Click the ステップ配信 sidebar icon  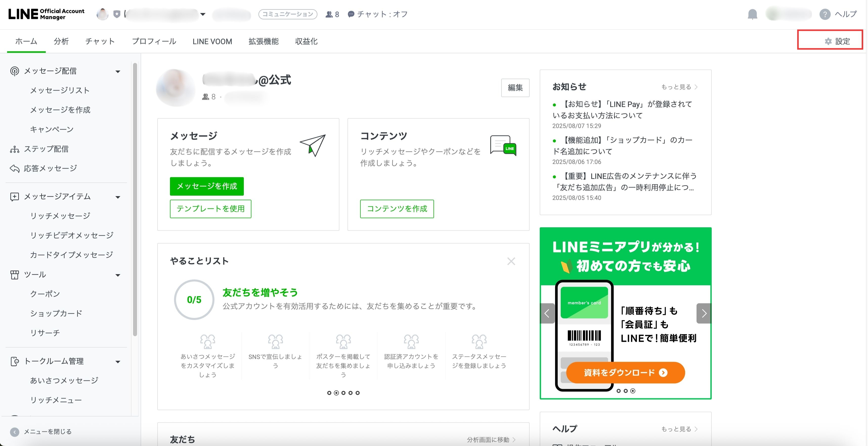pyautogui.click(x=14, y=149)
